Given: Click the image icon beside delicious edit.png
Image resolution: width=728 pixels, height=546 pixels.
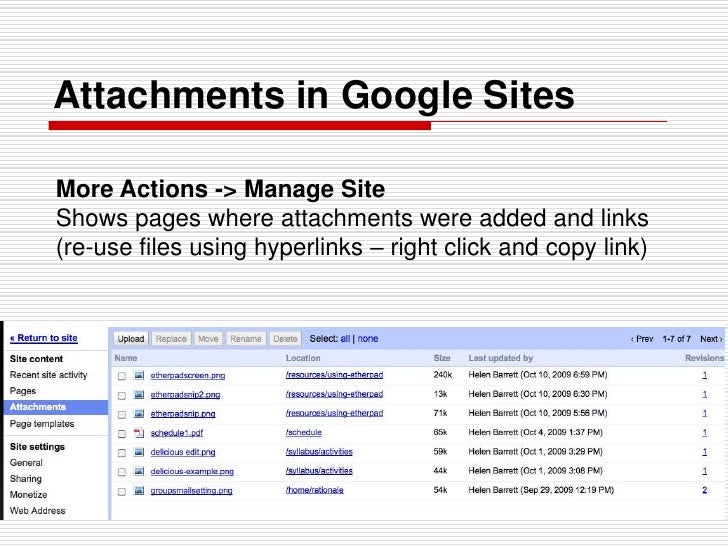Looking at the screenshot, I should 139,452.
